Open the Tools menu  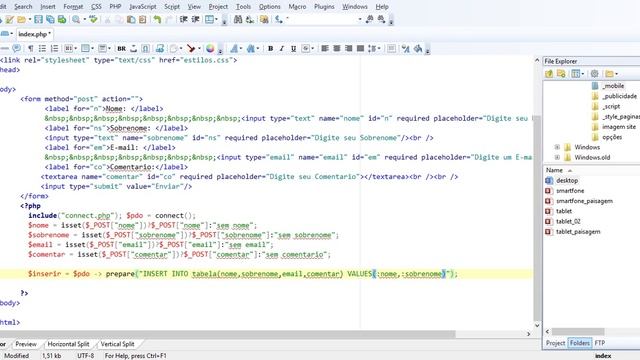pos(243,7)
